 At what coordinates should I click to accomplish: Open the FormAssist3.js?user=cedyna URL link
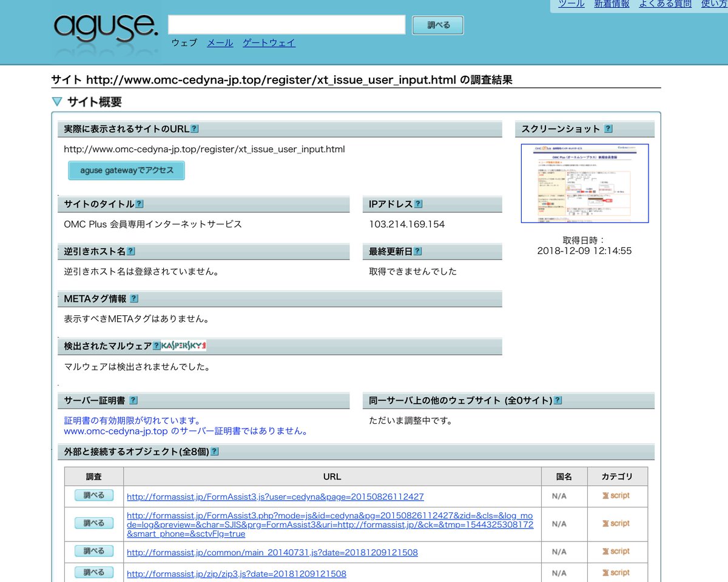[x=275, y=497]
